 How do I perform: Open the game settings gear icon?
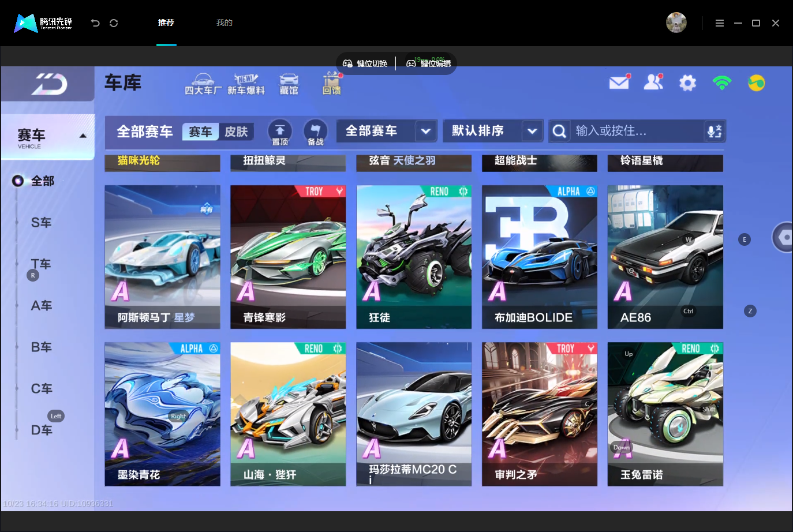tap(687, 83)
